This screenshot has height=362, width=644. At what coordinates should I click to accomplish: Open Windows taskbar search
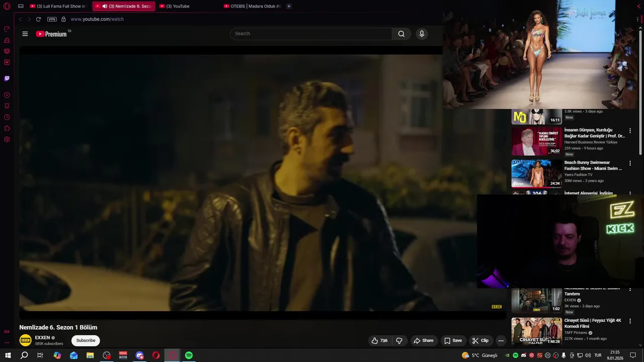pyautogui.click(x=24, y=355)
